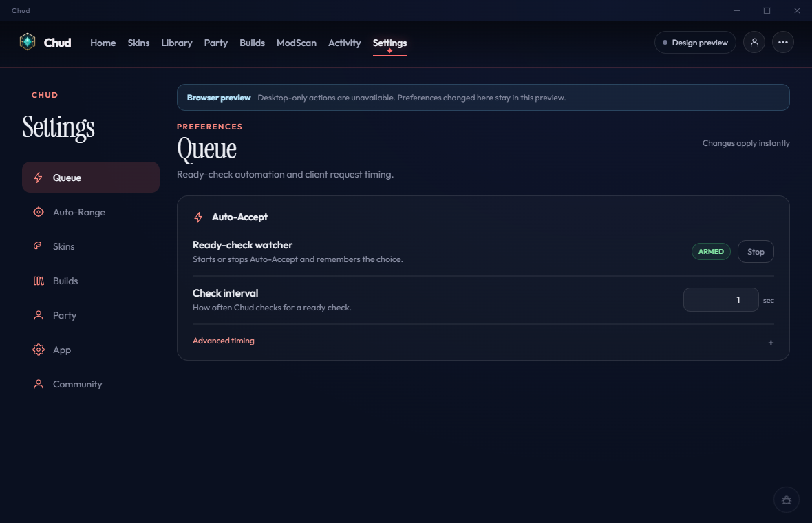Click the person icon beside Party
Viewport: 812px width, 523px height.
(39, 315)
